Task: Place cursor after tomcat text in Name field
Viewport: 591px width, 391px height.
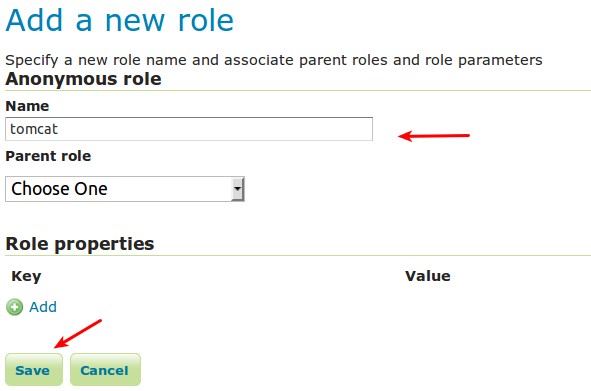Action: point(59,129)
